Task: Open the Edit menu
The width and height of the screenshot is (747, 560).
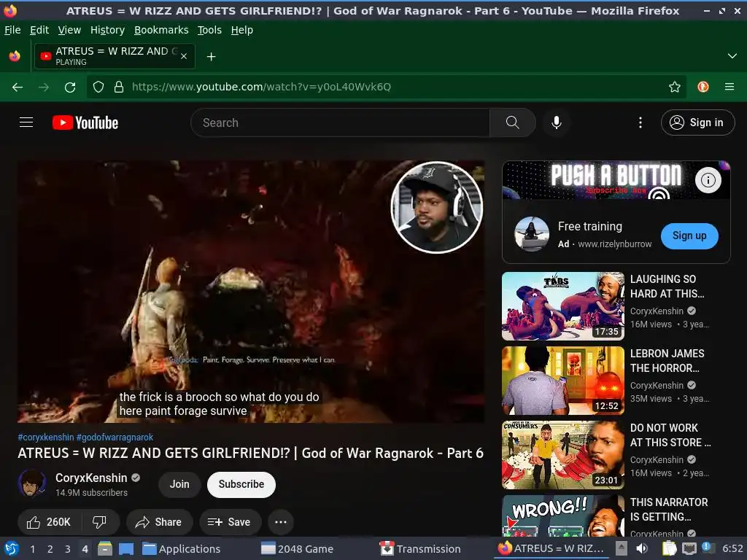Action: [39, 30]
